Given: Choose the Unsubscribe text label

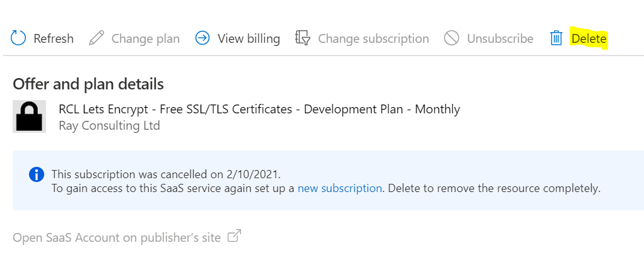Looking at the screenshot, I should click(500, 38).
